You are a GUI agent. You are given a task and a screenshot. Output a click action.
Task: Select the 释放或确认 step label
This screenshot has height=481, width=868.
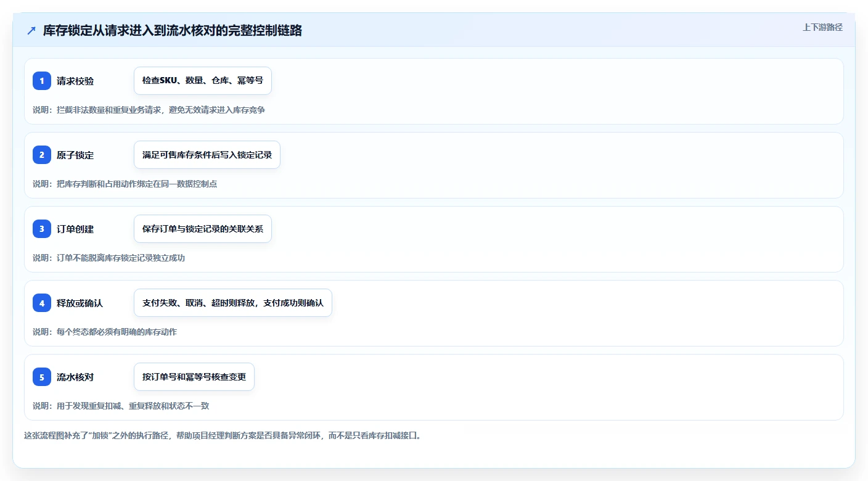point(80,303)
